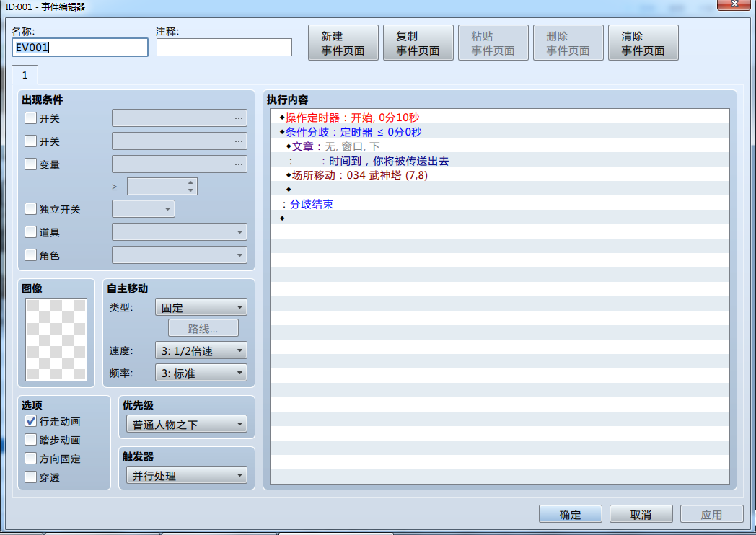Click the 确定 confirm button
Image resolution: width=756 pixels, height=535 pixels.
[571, 514]
